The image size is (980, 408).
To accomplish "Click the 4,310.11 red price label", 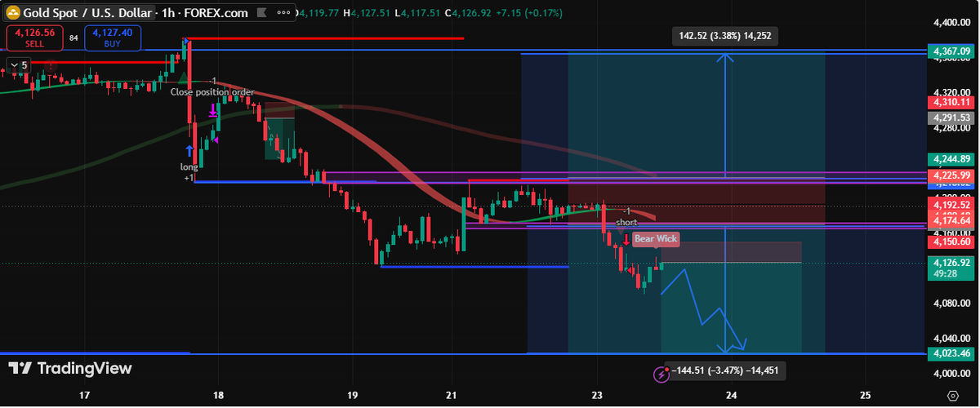I will (x=951, y=102).
